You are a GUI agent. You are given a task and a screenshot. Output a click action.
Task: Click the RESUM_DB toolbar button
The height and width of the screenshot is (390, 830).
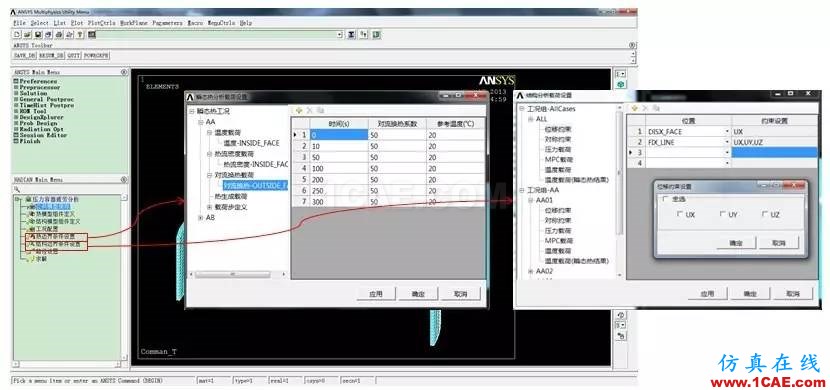51,56
